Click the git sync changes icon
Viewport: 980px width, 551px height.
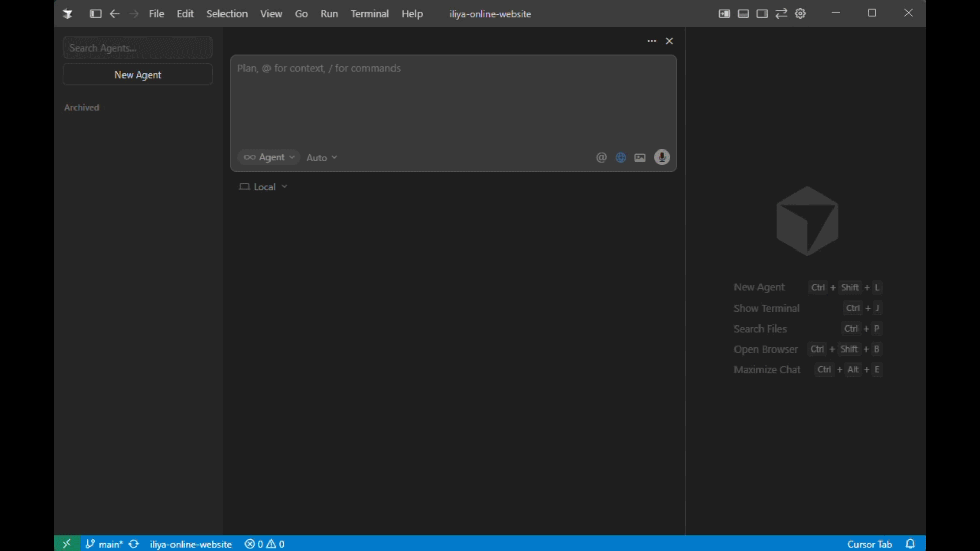(x=134, y=544)
